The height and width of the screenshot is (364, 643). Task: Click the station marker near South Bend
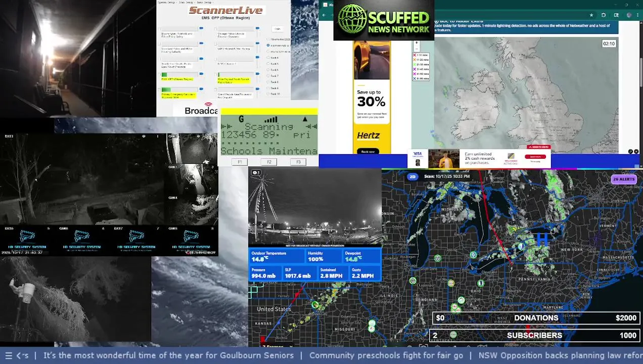point(438,258)
